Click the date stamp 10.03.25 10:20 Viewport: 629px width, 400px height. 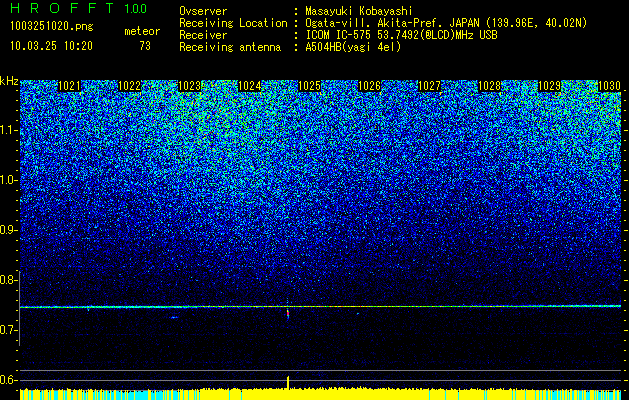[x=51, y=46]
